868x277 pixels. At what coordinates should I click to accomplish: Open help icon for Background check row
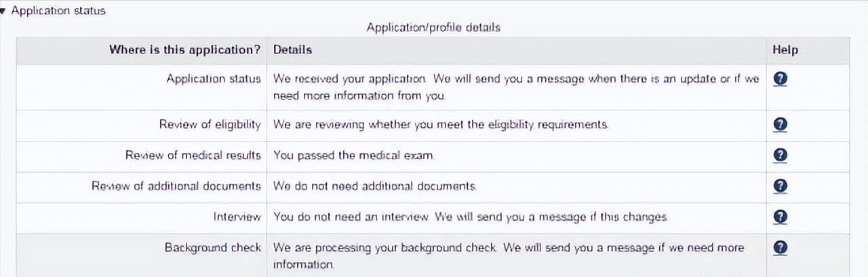(780, 248)
